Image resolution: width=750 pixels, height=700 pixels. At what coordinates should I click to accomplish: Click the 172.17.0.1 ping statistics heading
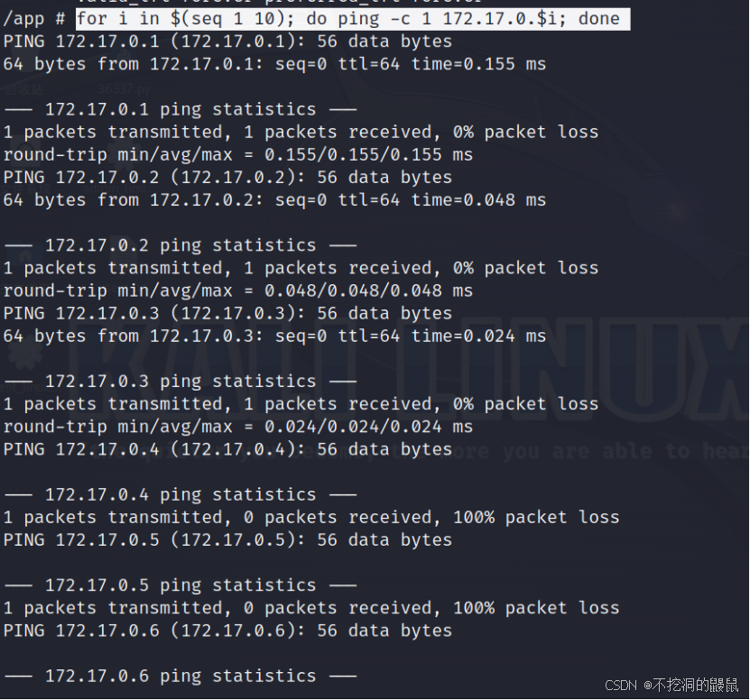click(x=181, y=109)
